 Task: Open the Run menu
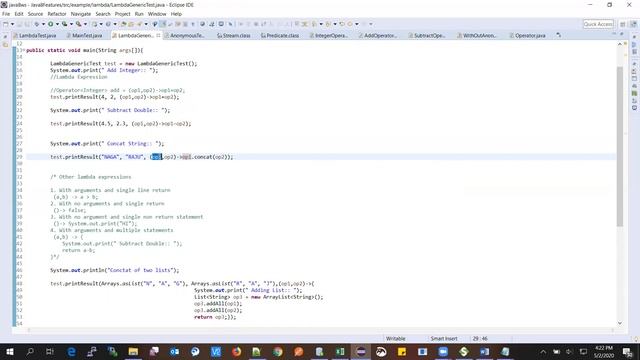[139, 14]
